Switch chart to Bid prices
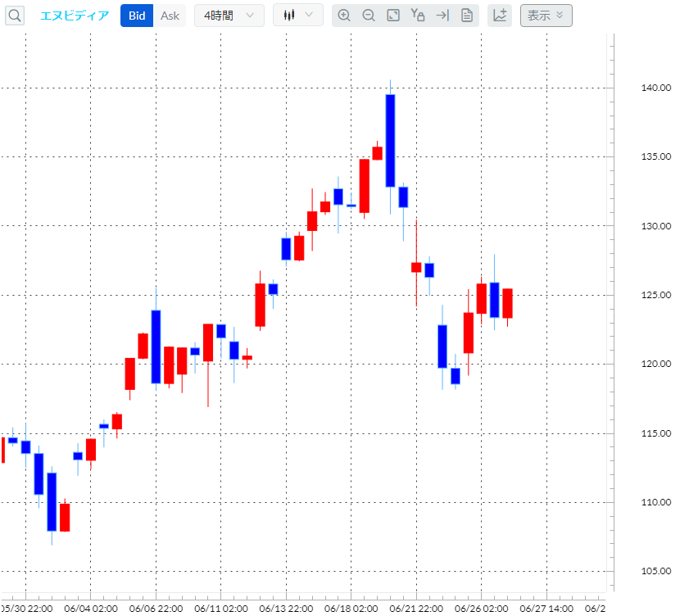 (x=137, y=16)
